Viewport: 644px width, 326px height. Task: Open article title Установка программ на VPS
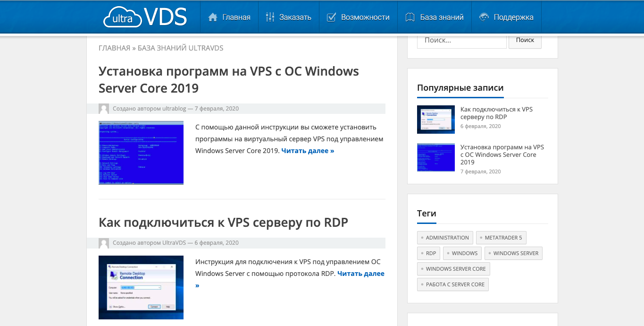tap(229, 79)
